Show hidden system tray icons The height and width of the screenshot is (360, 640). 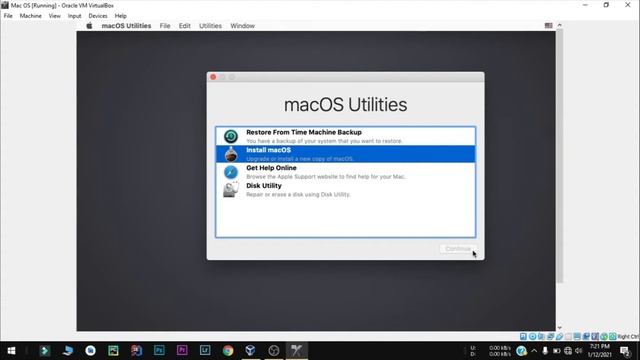tap(534, 351)
